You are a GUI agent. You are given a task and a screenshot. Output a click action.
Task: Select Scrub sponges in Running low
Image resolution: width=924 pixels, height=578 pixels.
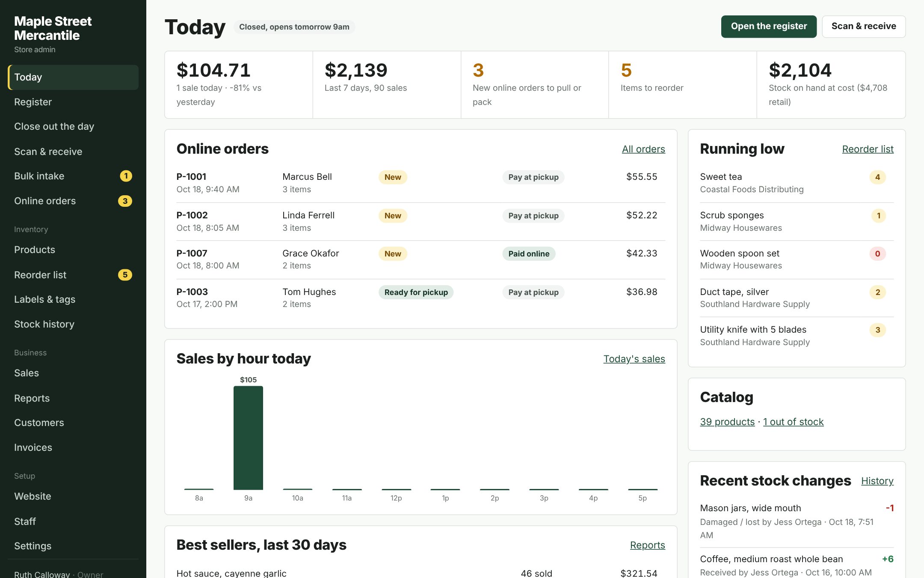(797, 221)
